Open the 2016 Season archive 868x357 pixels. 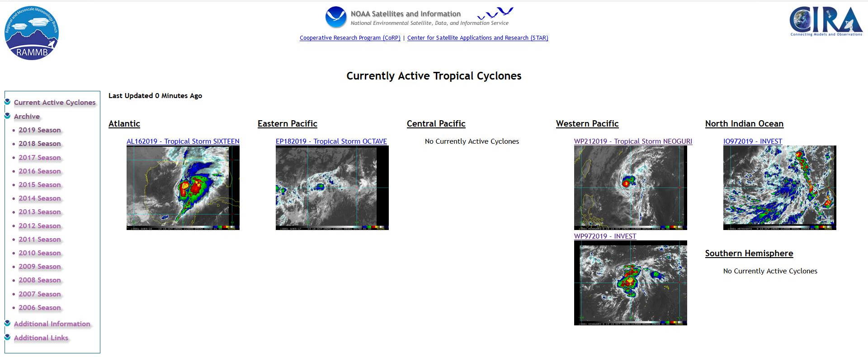(x=40, y=171)
